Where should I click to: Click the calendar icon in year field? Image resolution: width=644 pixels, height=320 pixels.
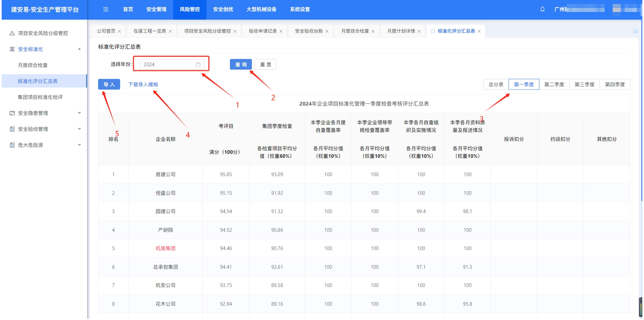point(198,65)
